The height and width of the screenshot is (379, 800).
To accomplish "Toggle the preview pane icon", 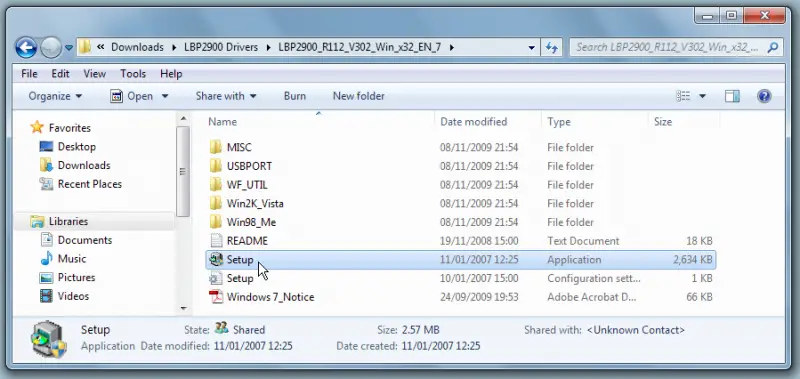I will pos(732,96).
